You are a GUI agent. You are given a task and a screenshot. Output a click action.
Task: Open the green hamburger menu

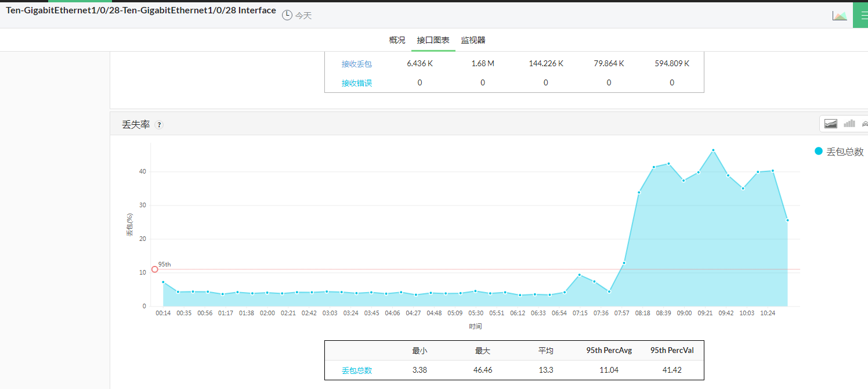coord(860,15)
